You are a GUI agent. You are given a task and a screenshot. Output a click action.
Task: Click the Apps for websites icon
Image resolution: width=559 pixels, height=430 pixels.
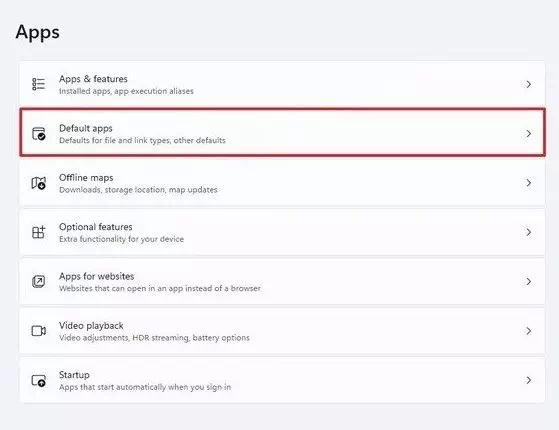click(x=39, y=281)
